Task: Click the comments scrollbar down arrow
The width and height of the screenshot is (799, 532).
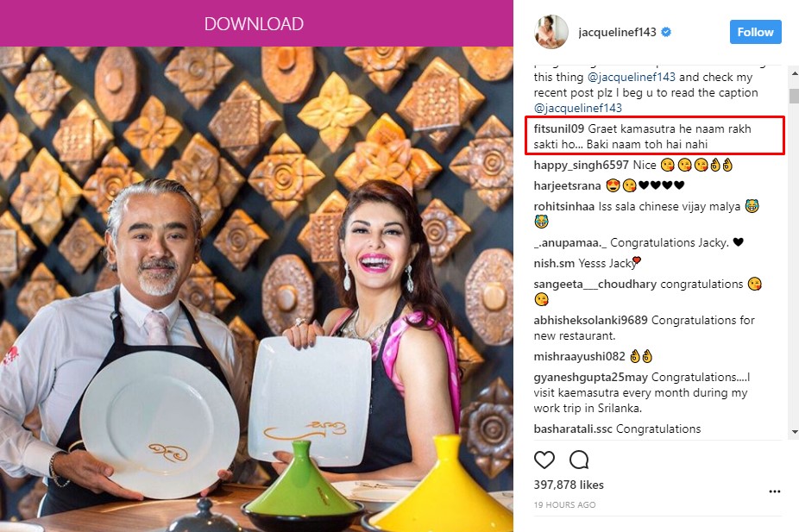Action: [794, 432]
